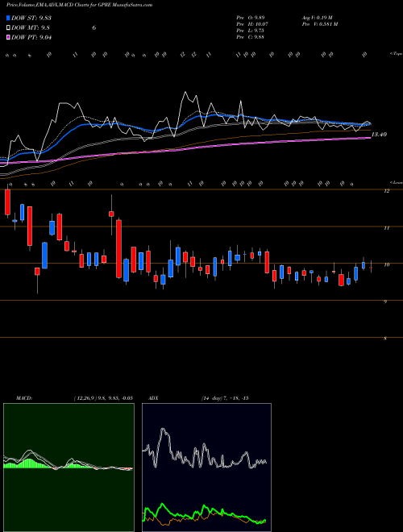Click the 10 price axis label
The image size is (403, 532).
pyautogui.click(x=386, y=265)
